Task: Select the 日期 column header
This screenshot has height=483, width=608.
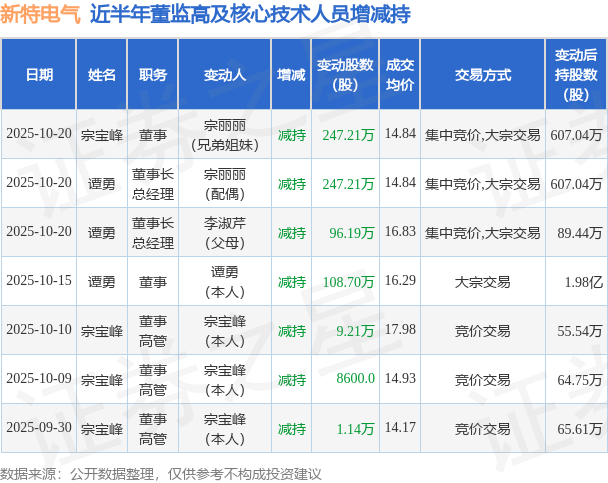Action: (39, 74)
